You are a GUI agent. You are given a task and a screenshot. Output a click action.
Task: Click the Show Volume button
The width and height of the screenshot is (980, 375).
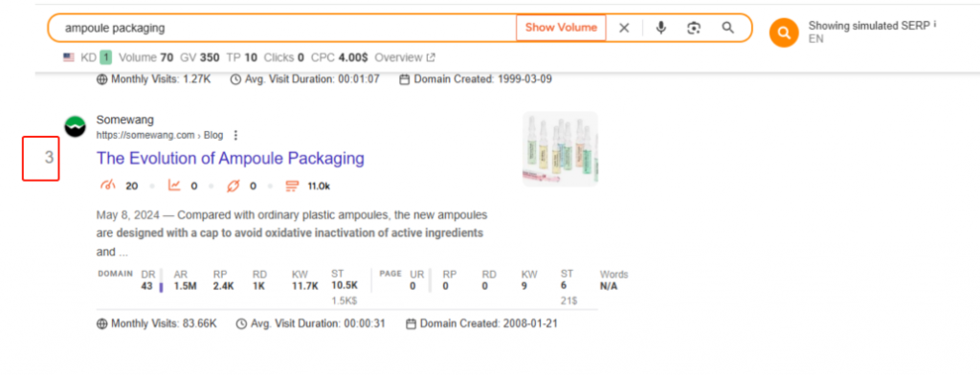tap(561, 28)
